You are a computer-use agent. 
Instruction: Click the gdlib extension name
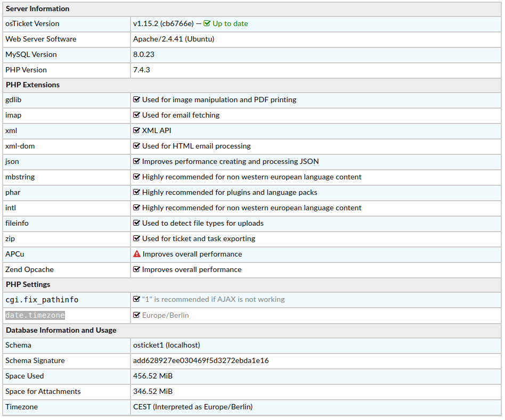[13, 100]
